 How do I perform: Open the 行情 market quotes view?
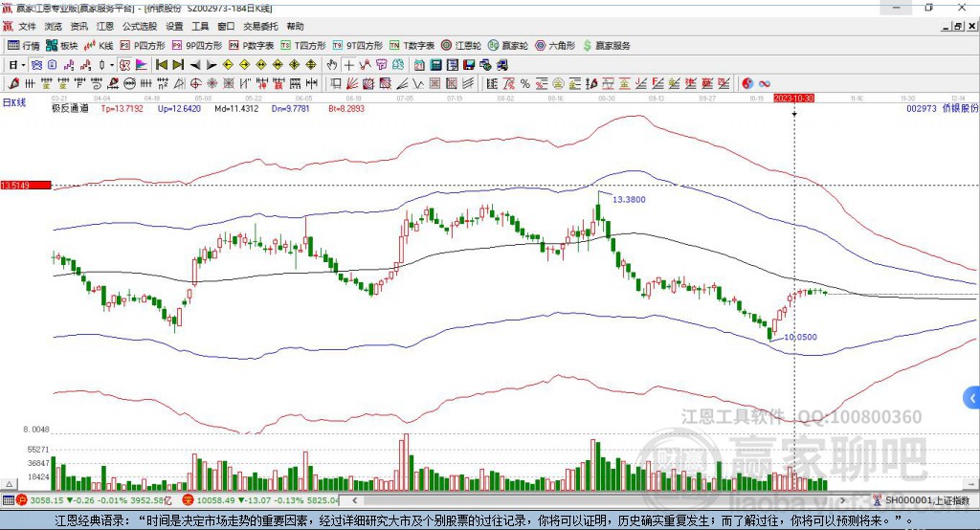click(x=24, y=46)
